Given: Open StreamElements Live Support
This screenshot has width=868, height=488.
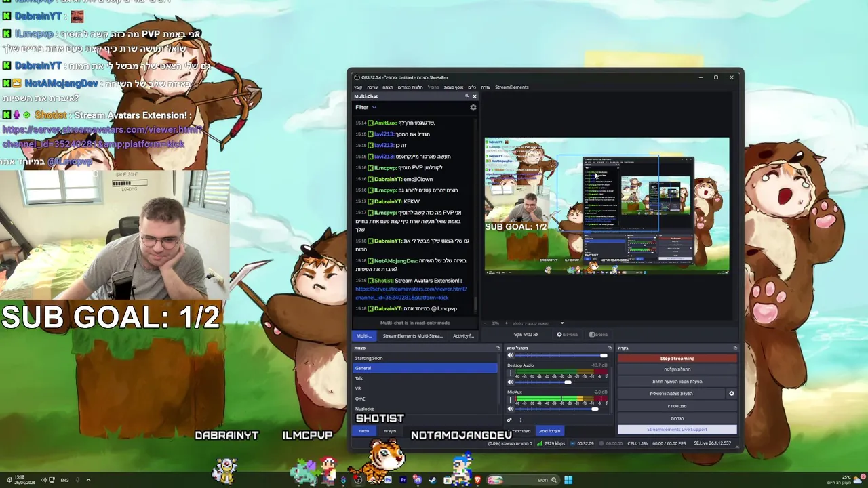Looking at the screenshot, I should 677,429.
